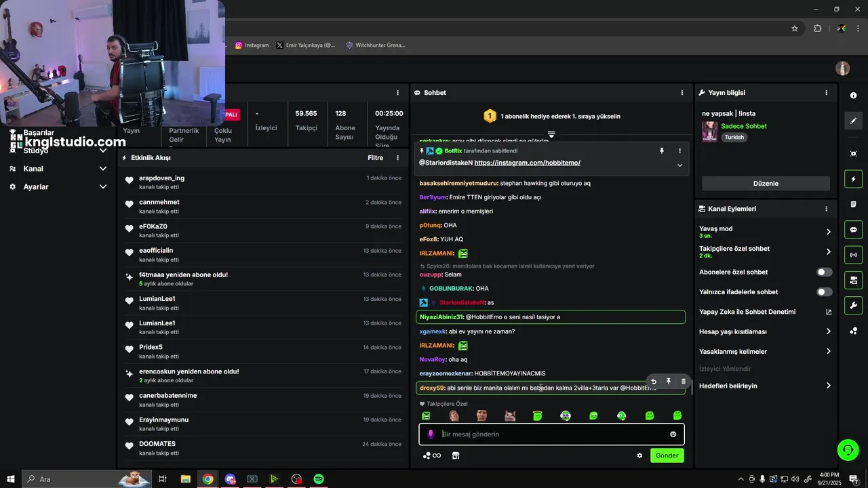
Task: Expand the Stüdyo sidebar section
Action: click(x=102, y=150)
